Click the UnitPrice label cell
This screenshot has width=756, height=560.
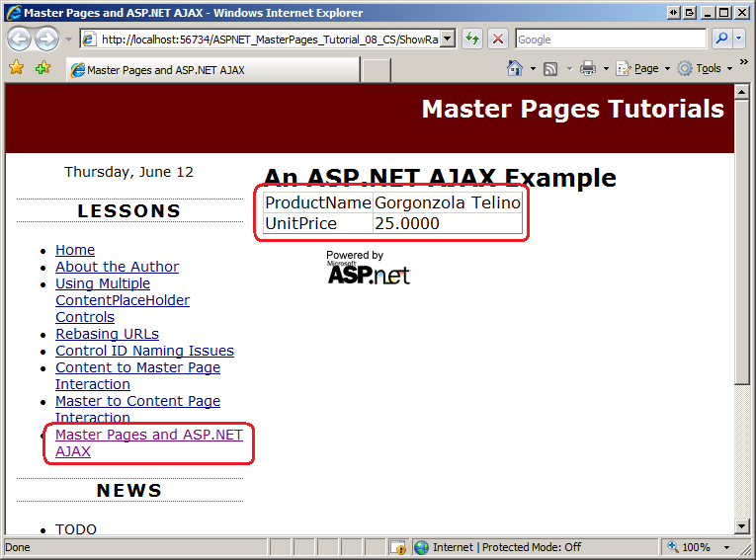pos(318,223)
